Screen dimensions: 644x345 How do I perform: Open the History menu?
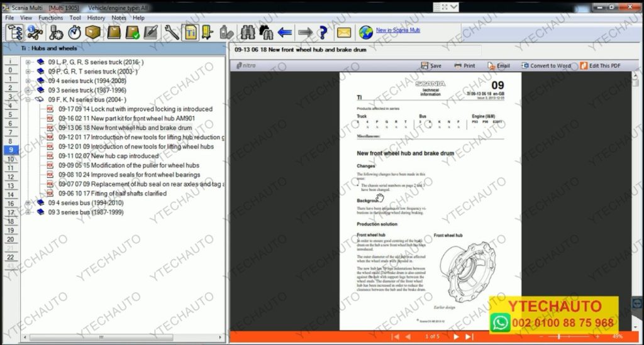(96, 18)
